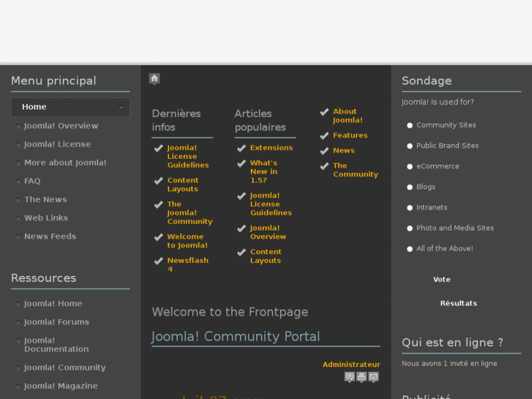
Task: View poll Résultats
Action: 458,303
